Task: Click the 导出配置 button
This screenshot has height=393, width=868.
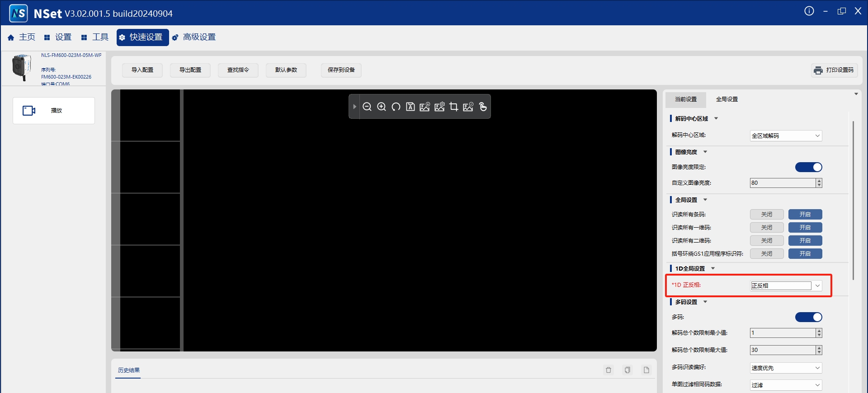Action: 190,70
